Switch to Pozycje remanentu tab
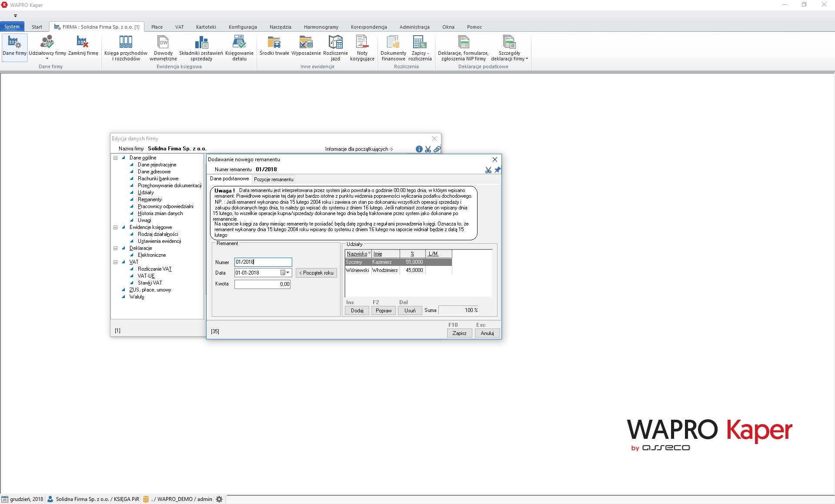 click(x=274, y=179)
